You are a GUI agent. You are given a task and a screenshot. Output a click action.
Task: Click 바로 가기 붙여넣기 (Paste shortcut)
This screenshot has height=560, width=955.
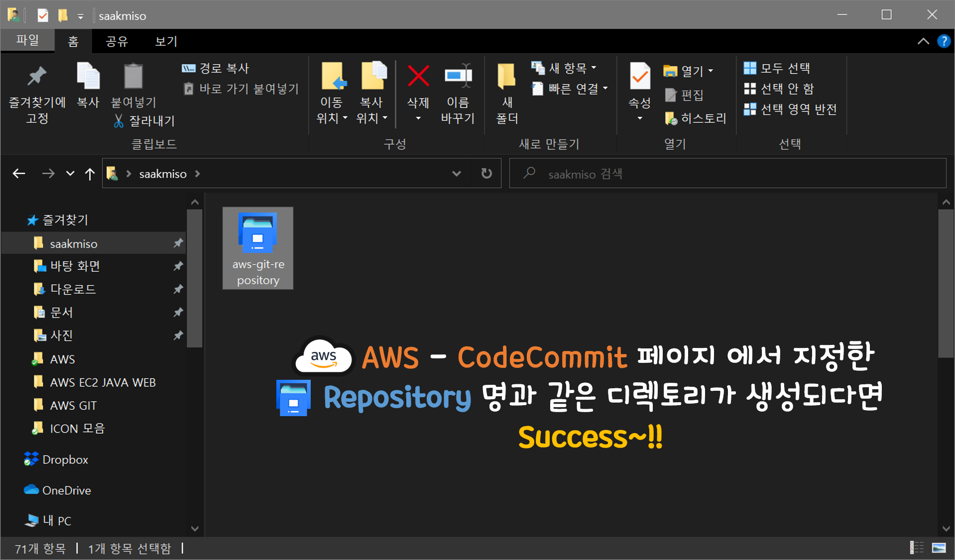click(x=241, y=89)
